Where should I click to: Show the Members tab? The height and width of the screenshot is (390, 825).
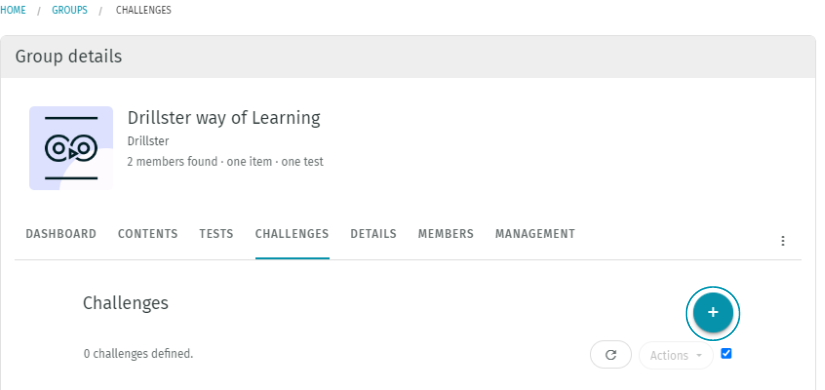click(x=446, y=234)
